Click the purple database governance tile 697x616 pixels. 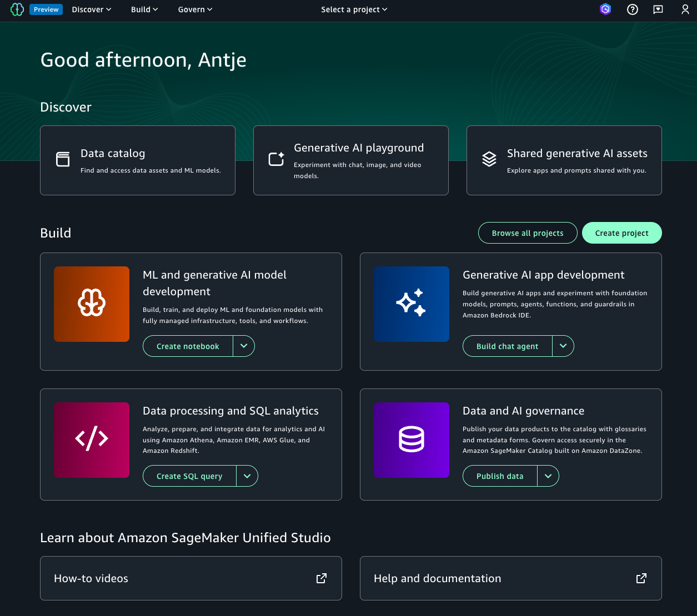click(x=412, y=440)
